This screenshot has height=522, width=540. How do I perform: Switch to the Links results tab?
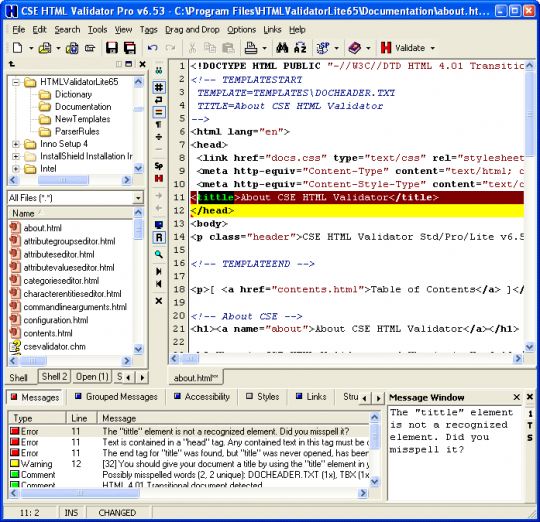tap(311, 397)
